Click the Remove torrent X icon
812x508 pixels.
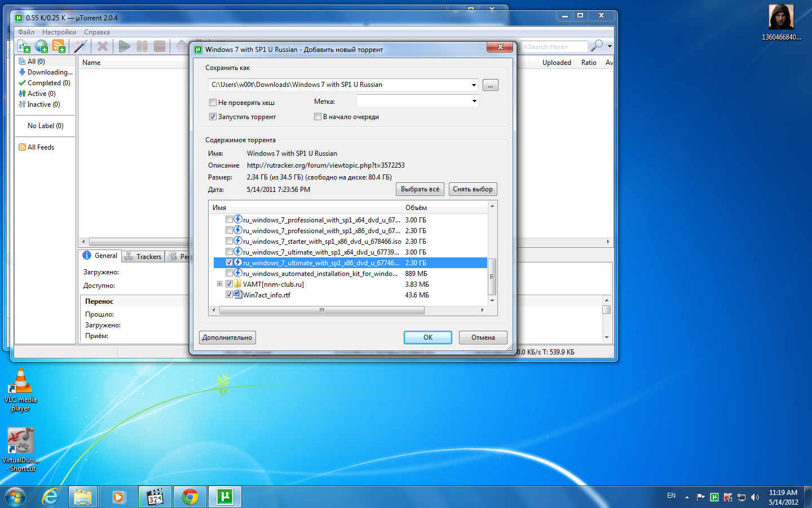102,46
